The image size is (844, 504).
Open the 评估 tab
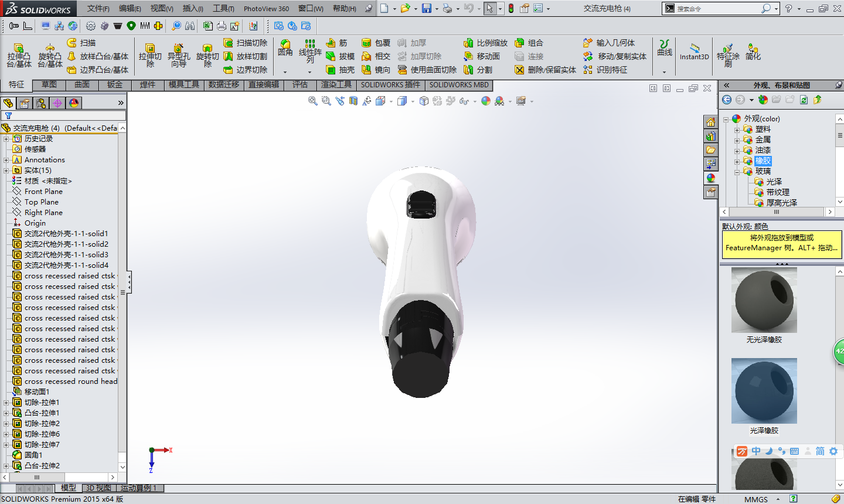coord(300,84)
